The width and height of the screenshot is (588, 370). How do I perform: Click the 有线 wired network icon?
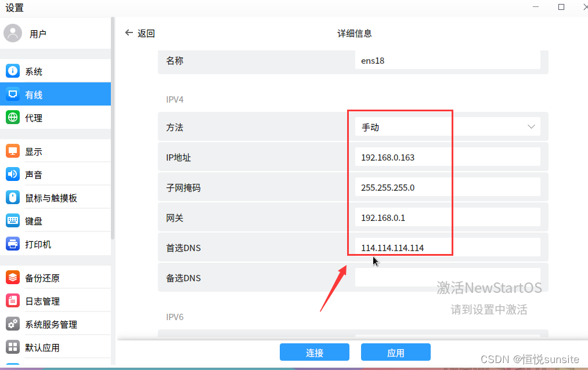coord(13,94)
